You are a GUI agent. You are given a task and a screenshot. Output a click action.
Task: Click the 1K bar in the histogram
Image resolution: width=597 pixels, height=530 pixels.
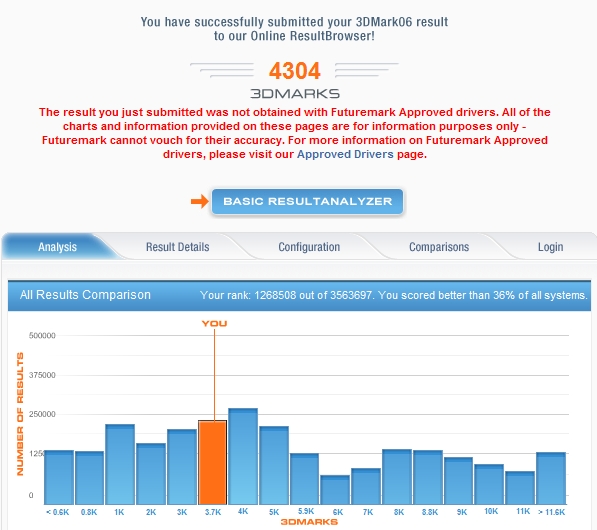[120, 464]
